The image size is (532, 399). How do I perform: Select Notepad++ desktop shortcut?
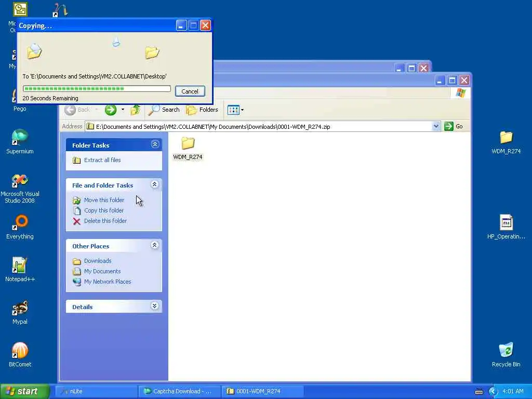click(x=20, y=270)
